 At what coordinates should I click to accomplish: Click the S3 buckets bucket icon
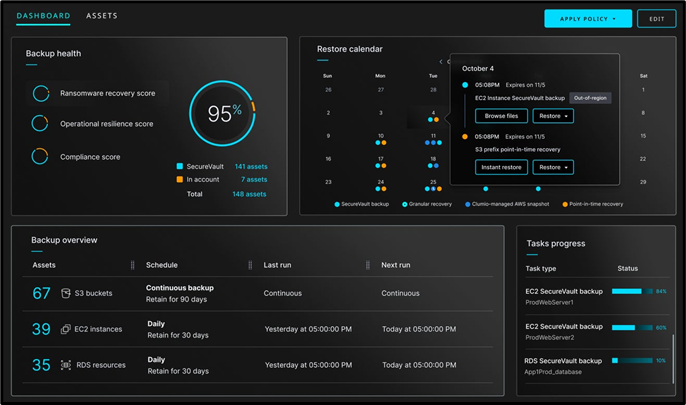[x=66, y=293]
